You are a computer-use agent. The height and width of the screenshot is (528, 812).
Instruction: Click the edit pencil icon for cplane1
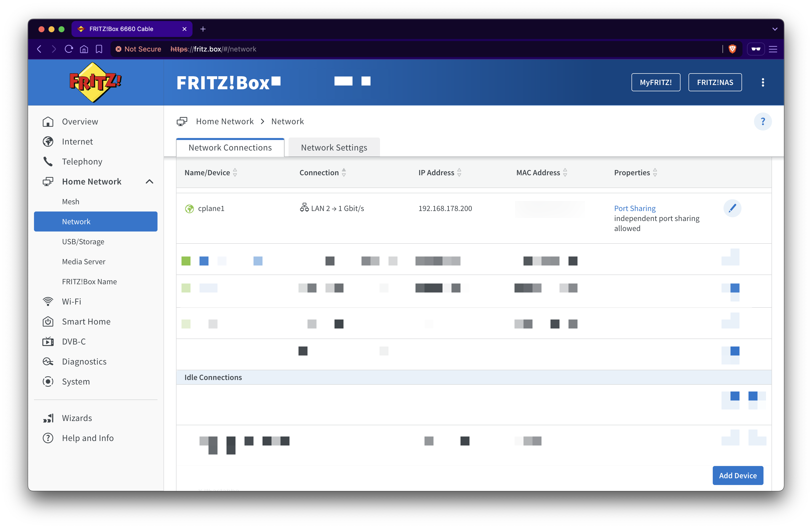[732, 208]
